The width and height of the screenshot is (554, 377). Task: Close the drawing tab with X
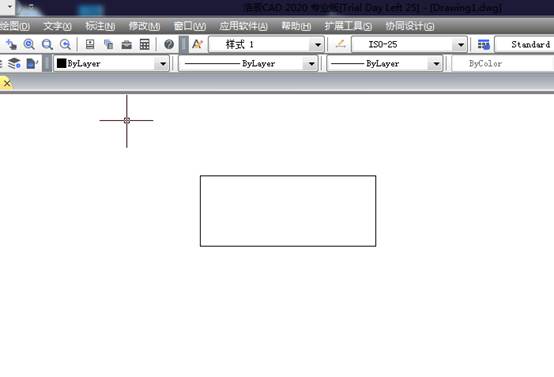pyautogui.click(x=7, y=84)
